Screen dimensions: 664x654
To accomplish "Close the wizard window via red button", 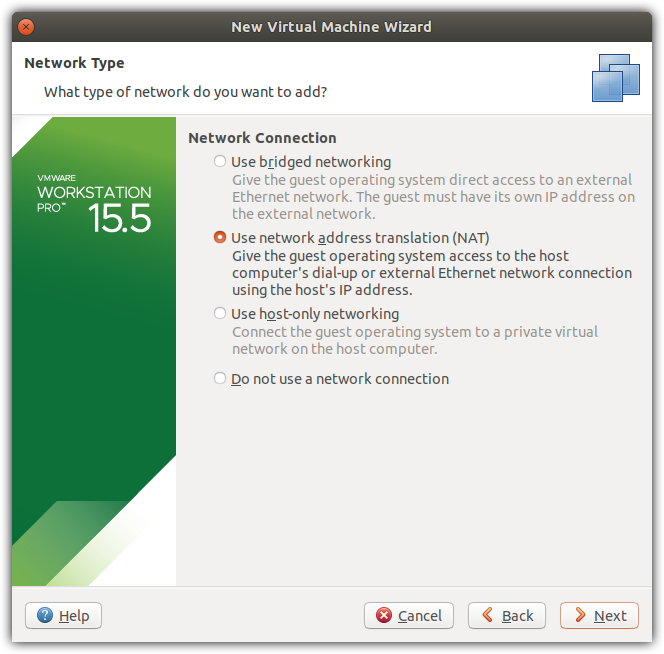I will click(x=26, y=27).
